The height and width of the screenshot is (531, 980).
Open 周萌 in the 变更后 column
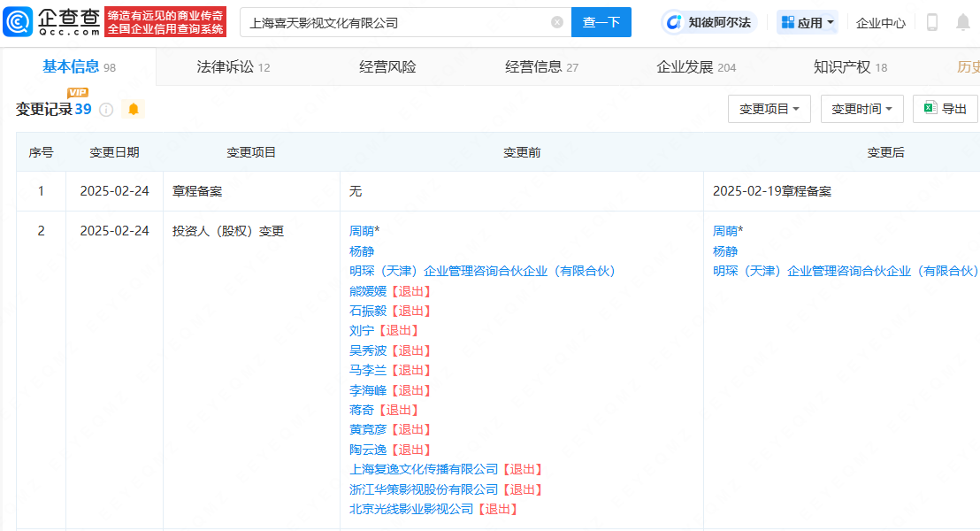pyautogui.click(x=725, y=231)
